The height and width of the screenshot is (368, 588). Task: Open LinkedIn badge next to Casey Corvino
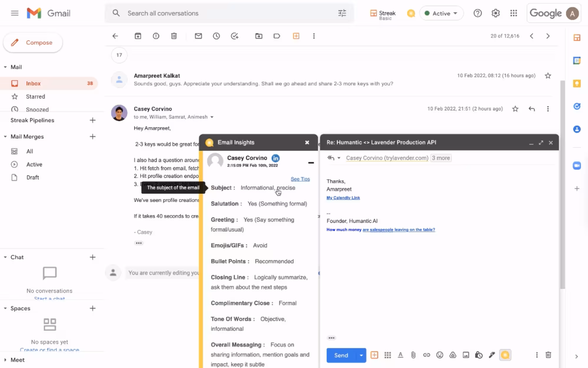tap(275, 158)
